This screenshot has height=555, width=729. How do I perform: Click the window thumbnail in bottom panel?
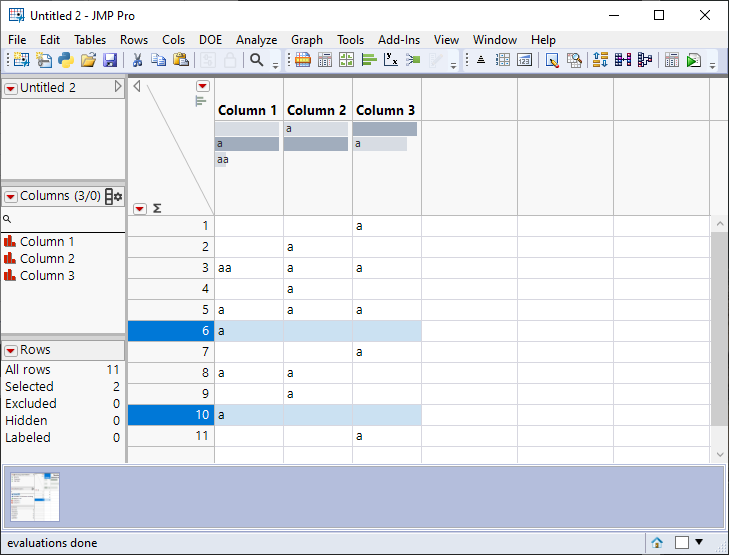[x=35, y=497]
